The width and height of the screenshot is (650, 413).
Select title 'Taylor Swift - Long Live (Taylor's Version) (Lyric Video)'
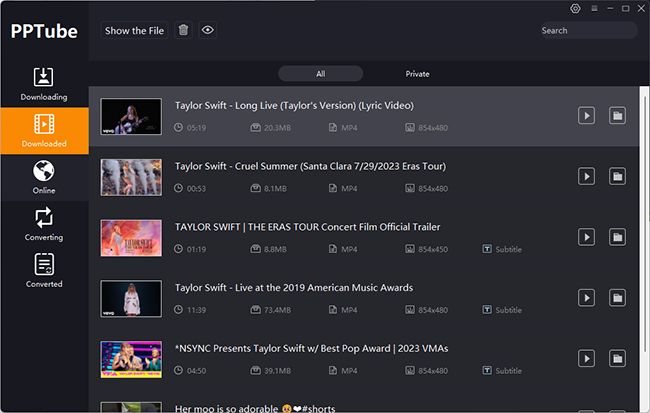click(x=294, y=106)
